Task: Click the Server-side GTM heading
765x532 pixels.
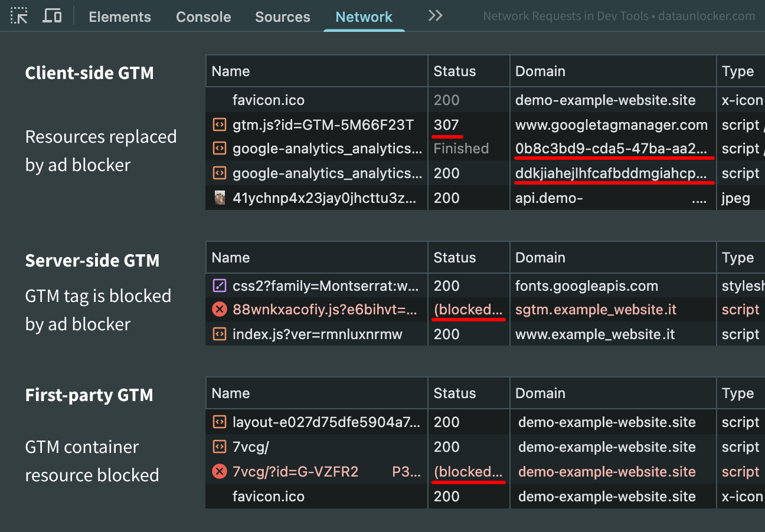Action: [x=92, y=261]
